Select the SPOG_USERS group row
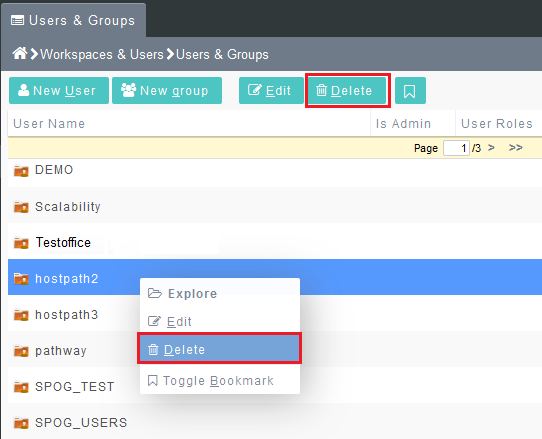Viewport: 542px width, 439px height. pyautogui.click(x=275, y=422)
